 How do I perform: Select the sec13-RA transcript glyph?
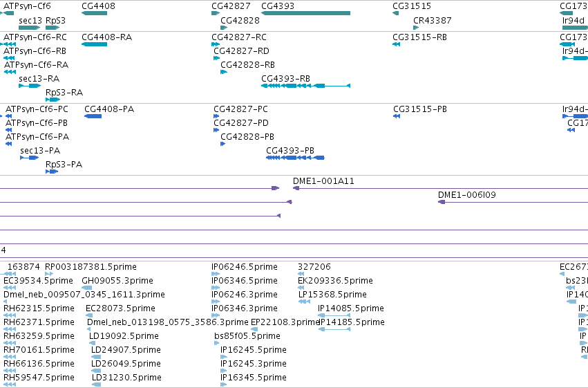(x=30, y=86)
